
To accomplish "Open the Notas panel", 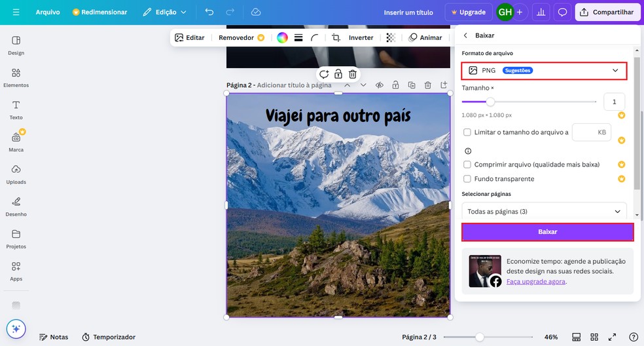I will tap(54, 337).
